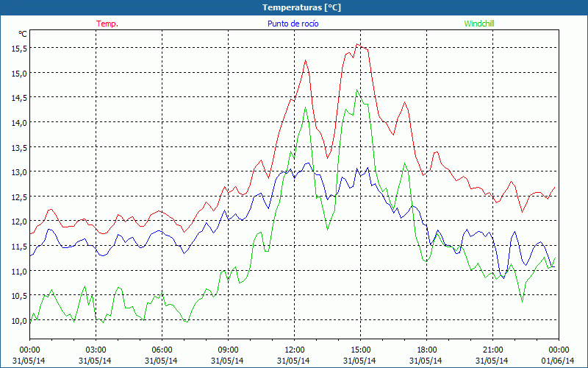Click the 12,0 y-axis value
The width and height of the screenshot is (588, 368).
[20, 222]
